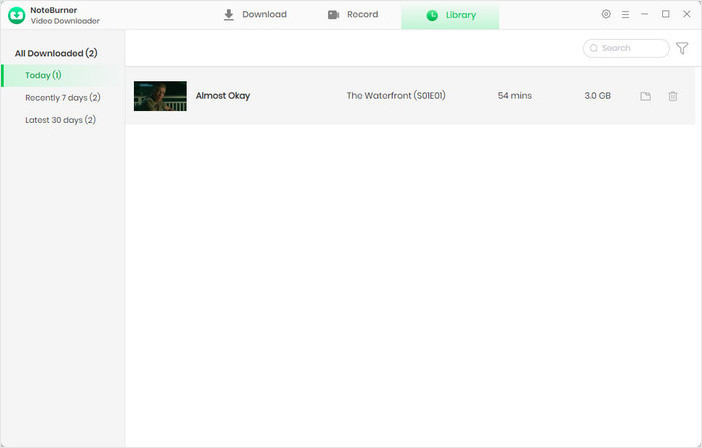
Task: Switch to the Record tab
Action: click(353, 15)
